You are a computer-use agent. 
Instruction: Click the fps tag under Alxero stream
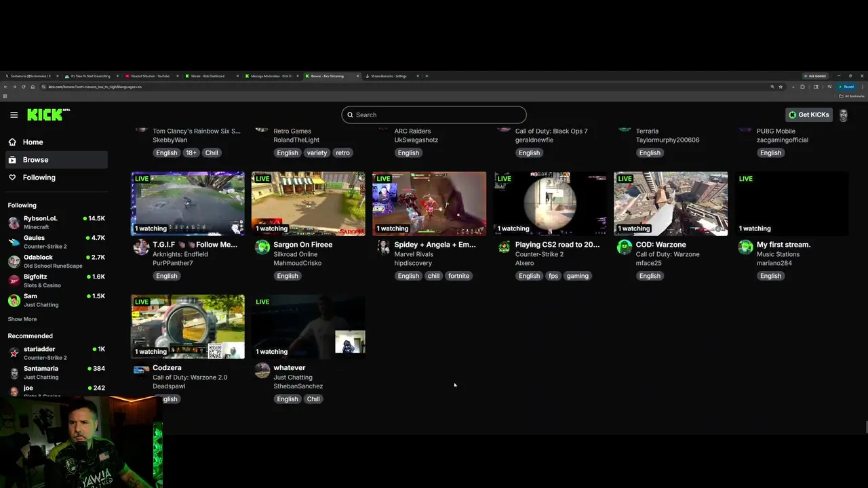(x=553, y=276)
